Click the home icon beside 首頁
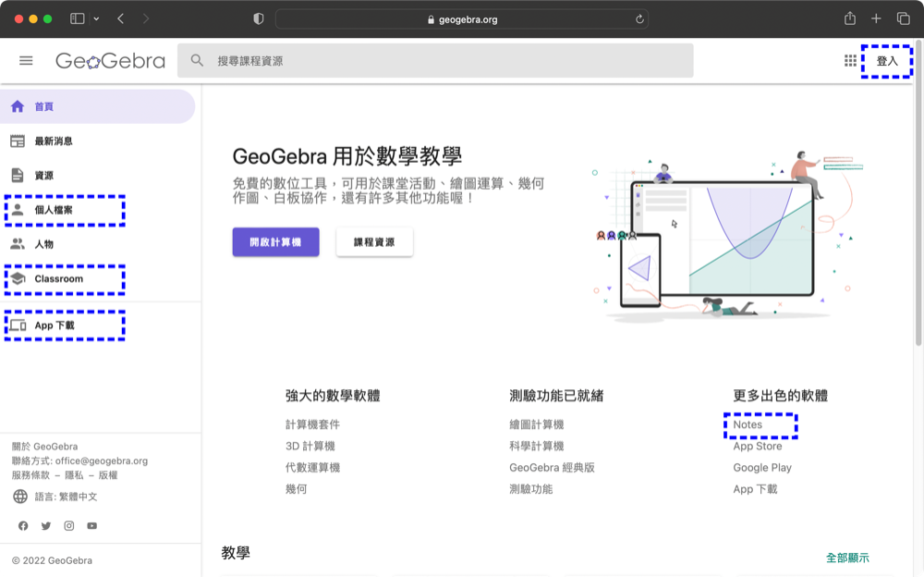This screenshot has height=577, width=924. (18, 106)
